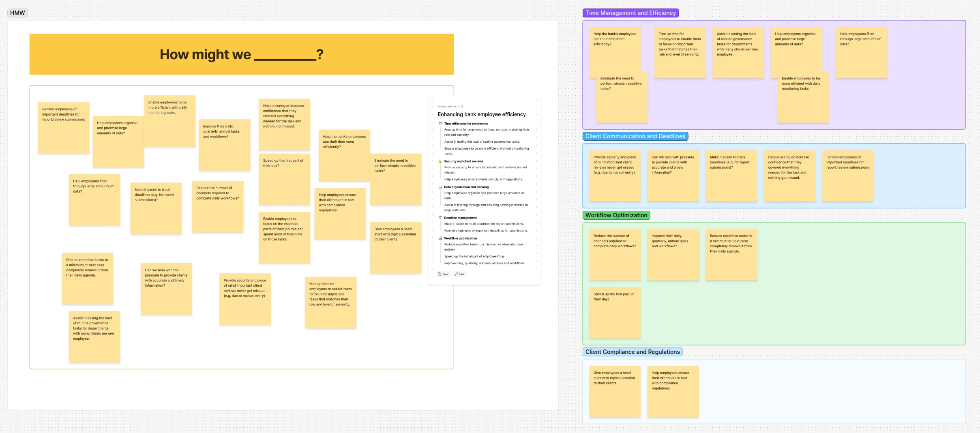Select 'Help employees organise and prioritise' sticky in HMW frame

118,141
